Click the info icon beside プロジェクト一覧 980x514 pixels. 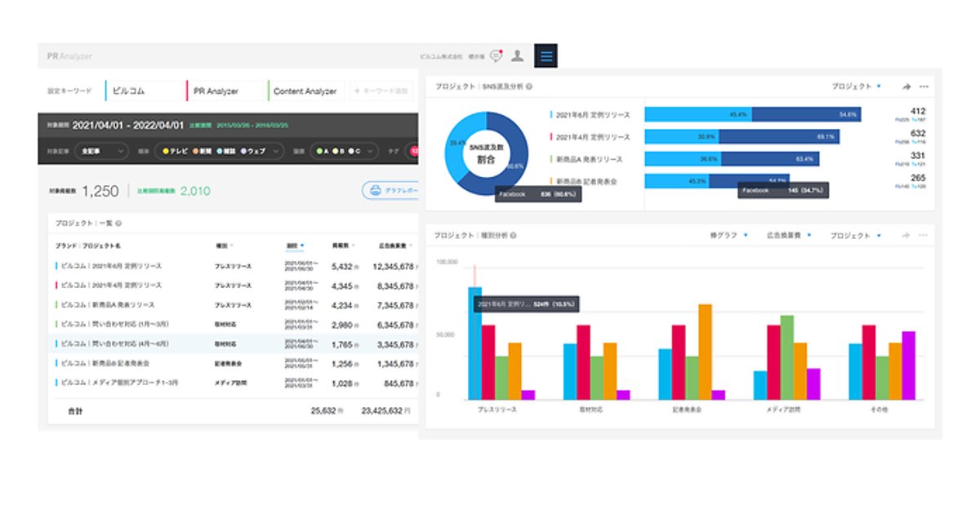point(119,223)
